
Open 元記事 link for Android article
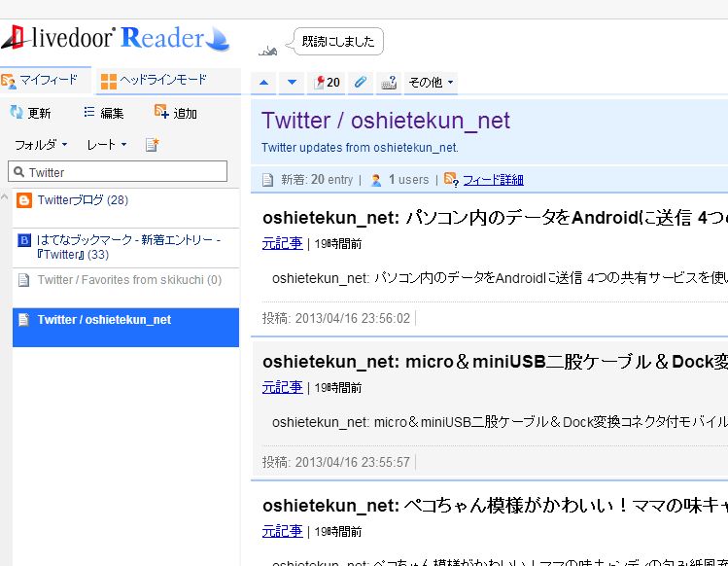click(x=282, y=243)
